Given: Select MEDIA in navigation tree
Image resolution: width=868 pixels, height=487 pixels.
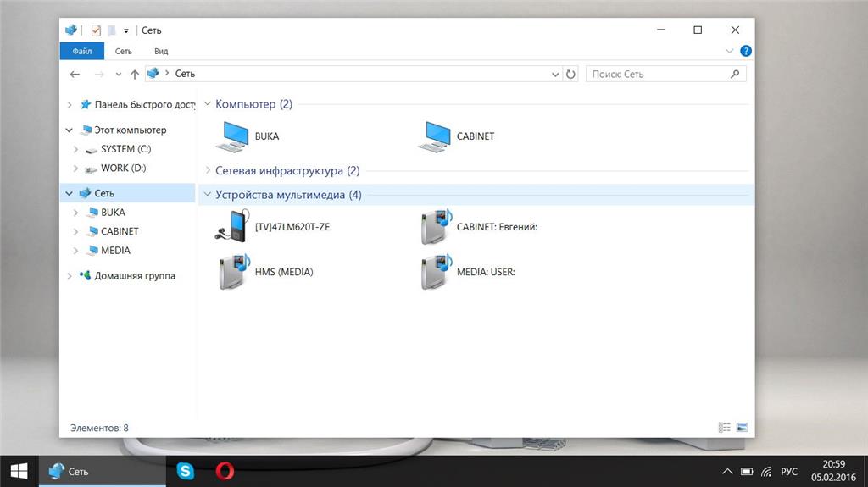Looking at the screenshot, I should [108, 251].
